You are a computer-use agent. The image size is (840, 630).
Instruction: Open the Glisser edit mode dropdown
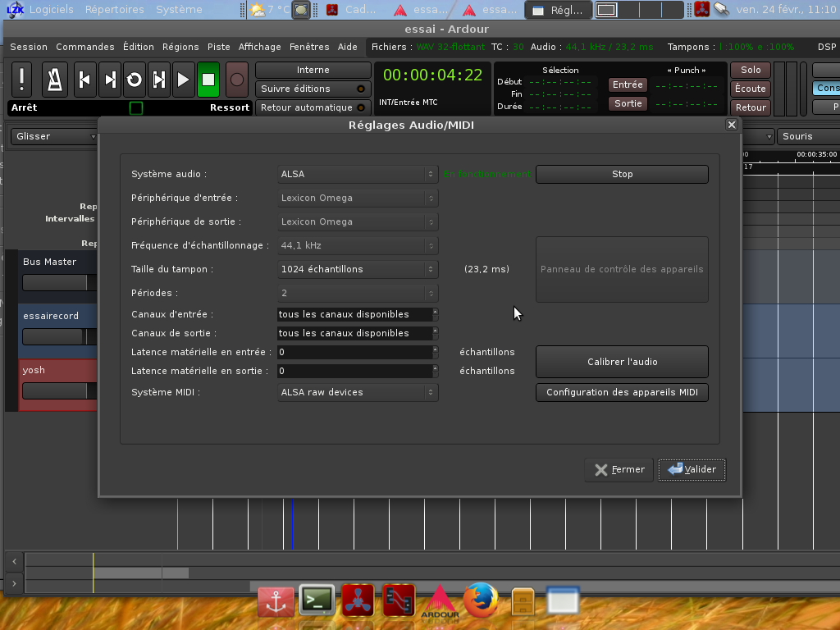click(54, 137)
